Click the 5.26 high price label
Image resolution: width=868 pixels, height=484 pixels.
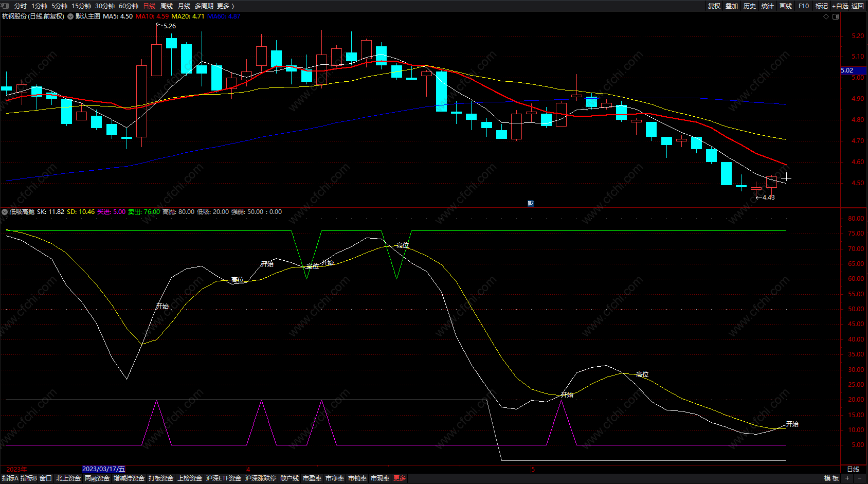[170, 26]
